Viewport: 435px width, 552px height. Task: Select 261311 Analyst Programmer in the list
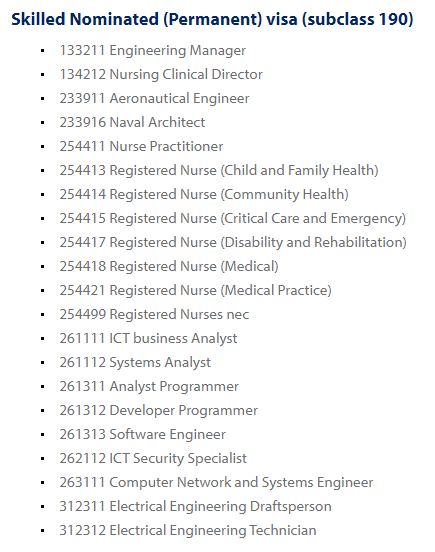pos(149,387)
